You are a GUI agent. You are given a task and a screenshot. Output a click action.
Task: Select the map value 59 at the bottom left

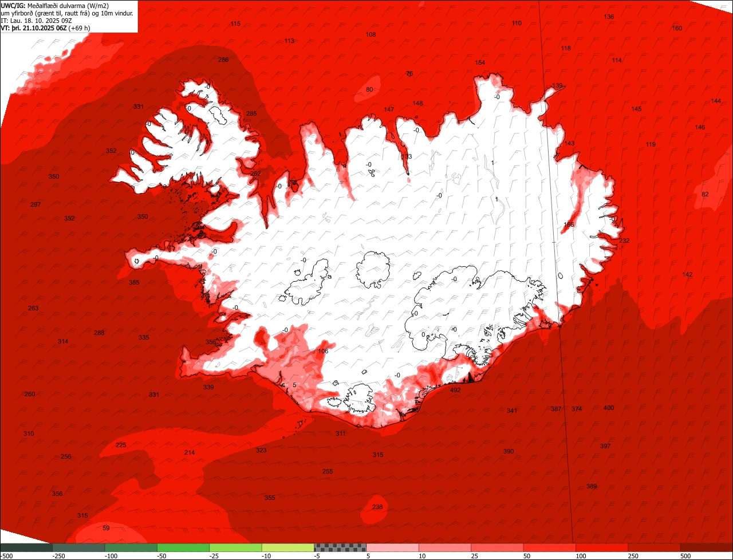coord(106,528)
